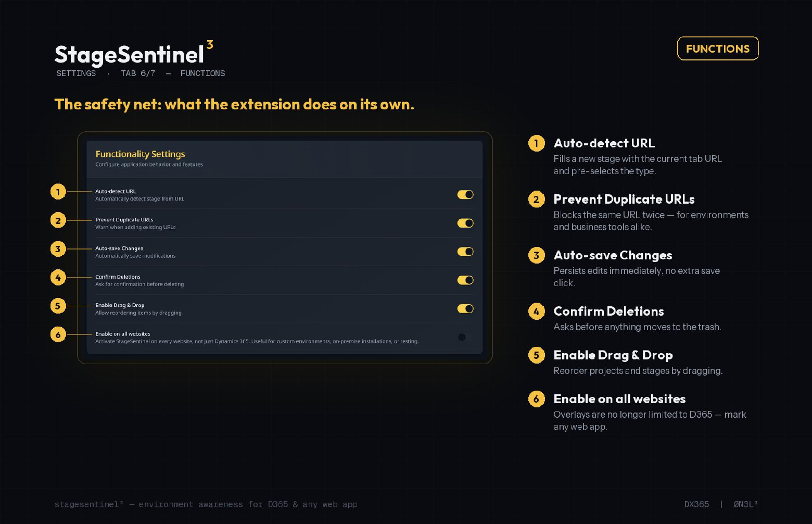Click 'Configure application behavior and features' subtitle

pos(149,165)
